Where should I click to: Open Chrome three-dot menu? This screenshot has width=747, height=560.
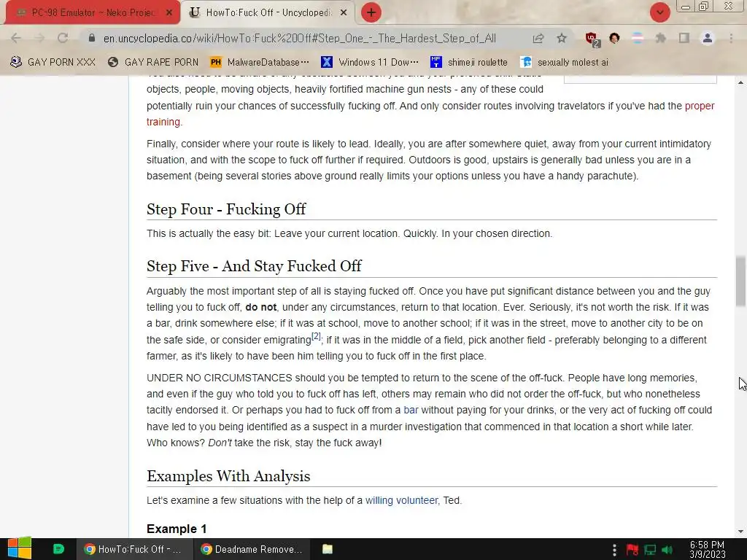731,38
